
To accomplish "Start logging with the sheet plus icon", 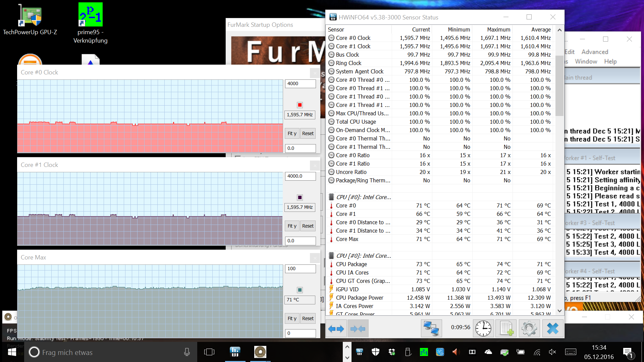I will [506, 328].
